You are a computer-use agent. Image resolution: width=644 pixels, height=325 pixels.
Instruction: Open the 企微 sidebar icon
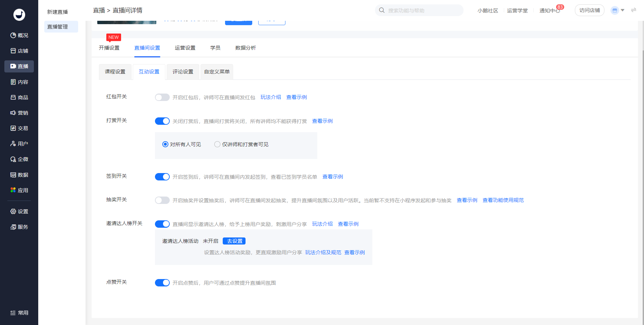(13, 159)
